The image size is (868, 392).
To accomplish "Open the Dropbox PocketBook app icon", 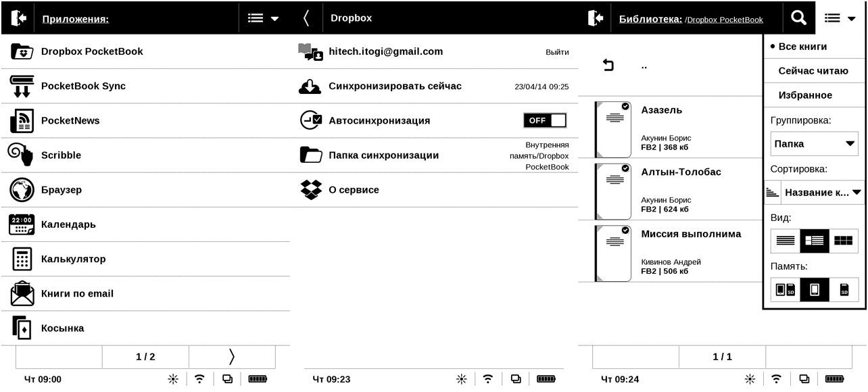I will (22, 52).
